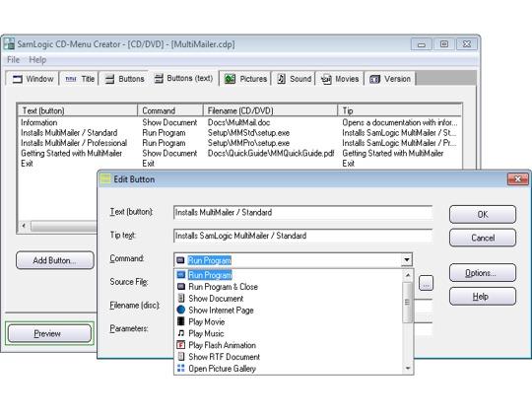Click Setup\MMPro\setup.exe filename cell
The image size is (532, 417).
coord(248,143)
